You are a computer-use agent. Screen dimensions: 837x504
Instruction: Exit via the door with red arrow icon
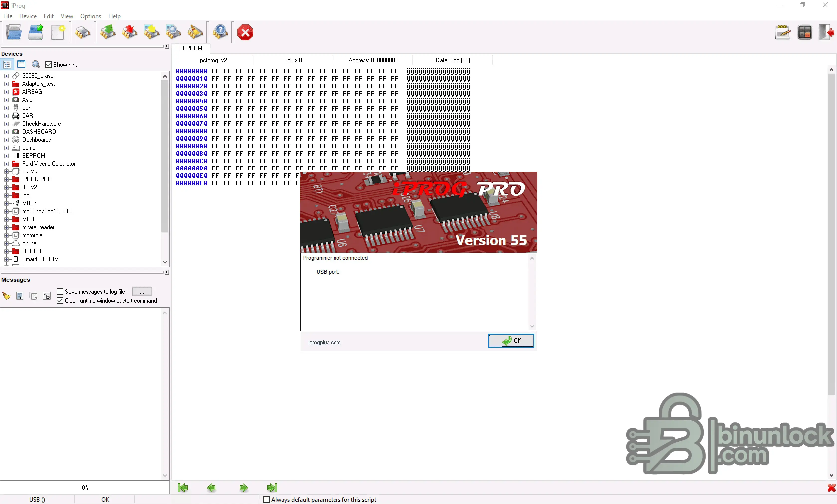pyautogui.click(x=826, y=33)
